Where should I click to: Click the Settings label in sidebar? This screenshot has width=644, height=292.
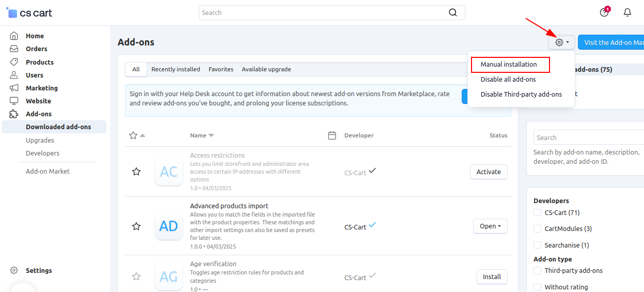39,270
